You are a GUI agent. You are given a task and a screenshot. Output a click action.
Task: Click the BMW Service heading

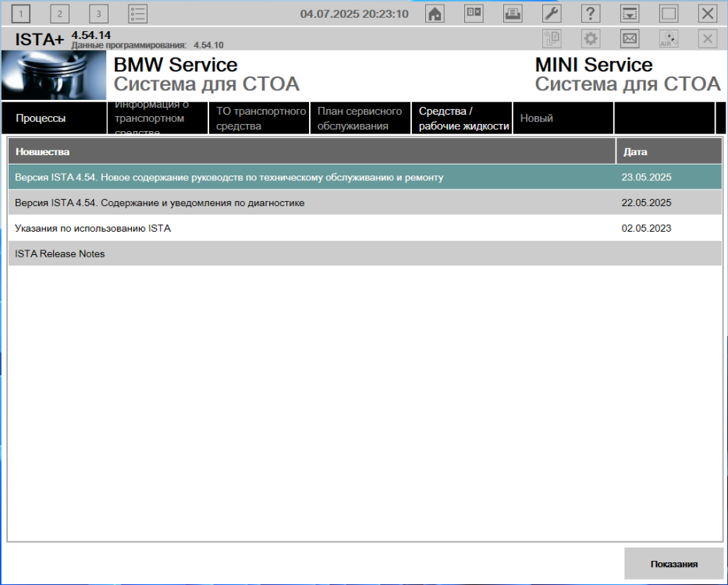coord(176,65)
